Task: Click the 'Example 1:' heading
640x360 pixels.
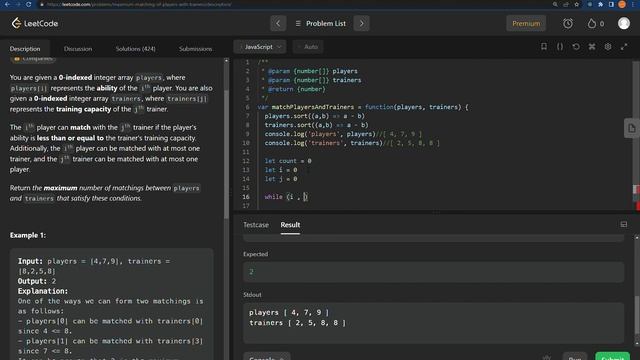Action: tap(28, 235)
